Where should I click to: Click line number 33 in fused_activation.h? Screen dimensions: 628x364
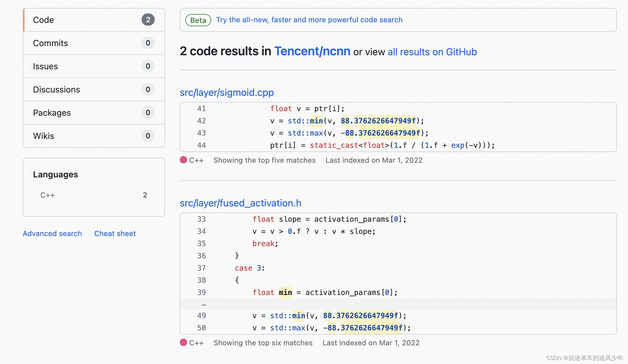201,219
